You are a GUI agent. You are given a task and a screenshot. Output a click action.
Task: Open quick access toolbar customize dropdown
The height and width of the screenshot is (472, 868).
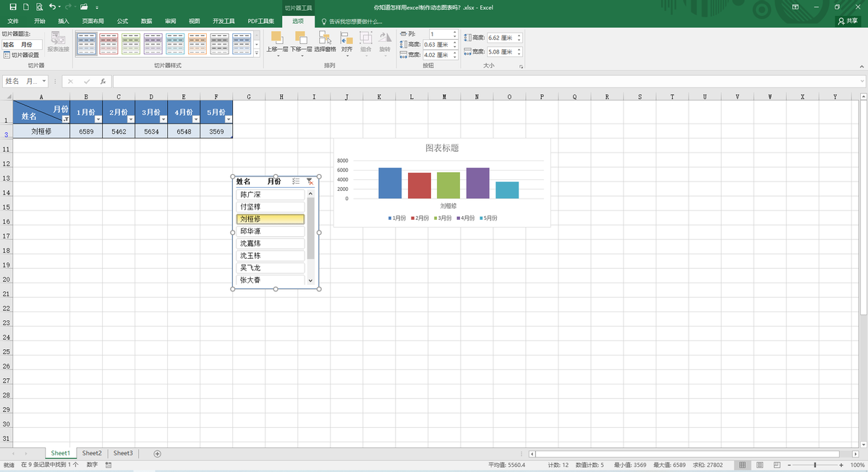tap(98, 7)
